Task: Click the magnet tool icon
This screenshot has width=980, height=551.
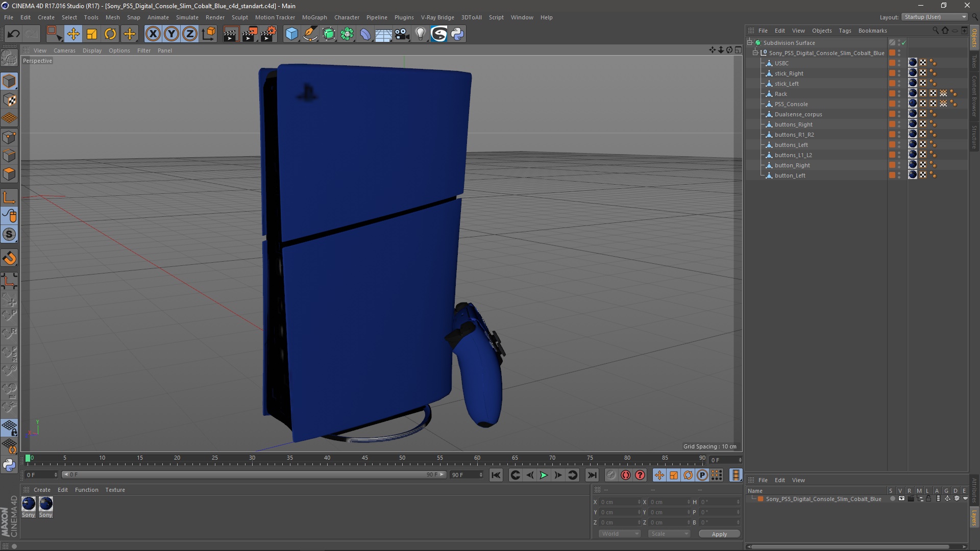Action: click(x=9, y=258)
